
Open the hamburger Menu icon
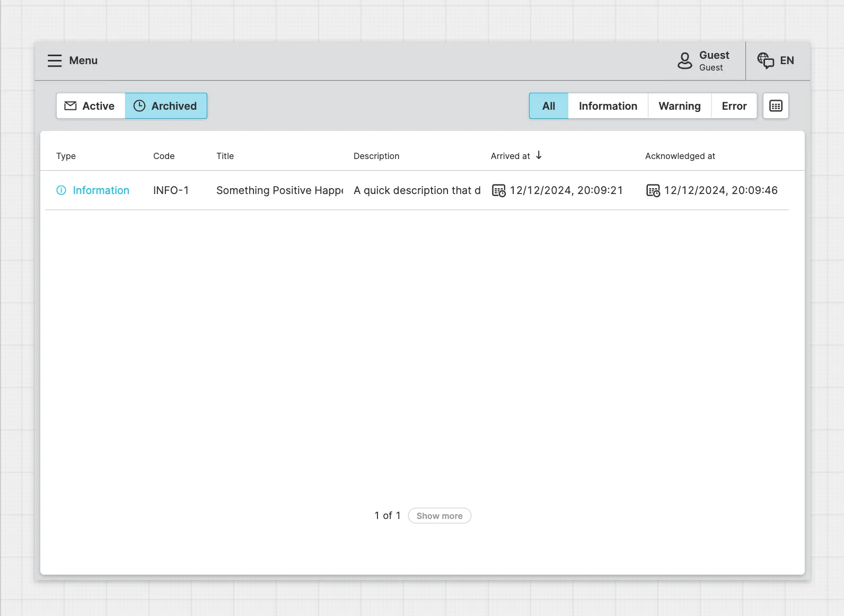click(x=55, y=60)
